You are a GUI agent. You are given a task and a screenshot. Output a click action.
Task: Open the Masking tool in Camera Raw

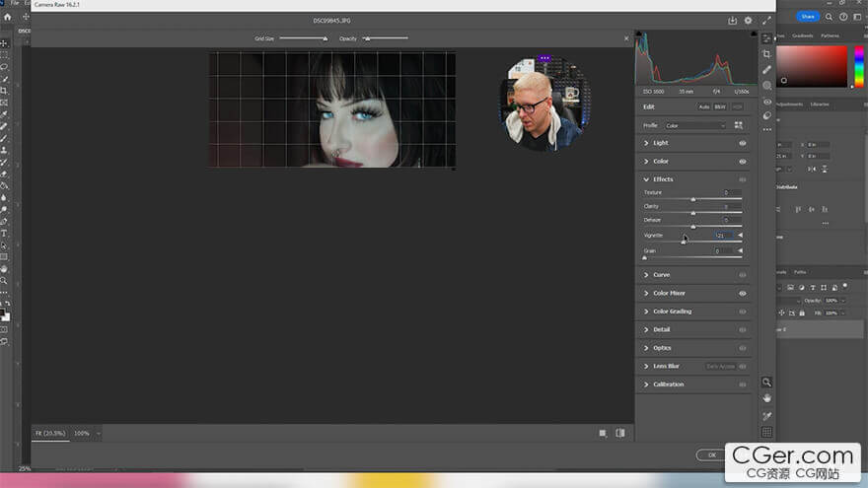tap(766, 85)
